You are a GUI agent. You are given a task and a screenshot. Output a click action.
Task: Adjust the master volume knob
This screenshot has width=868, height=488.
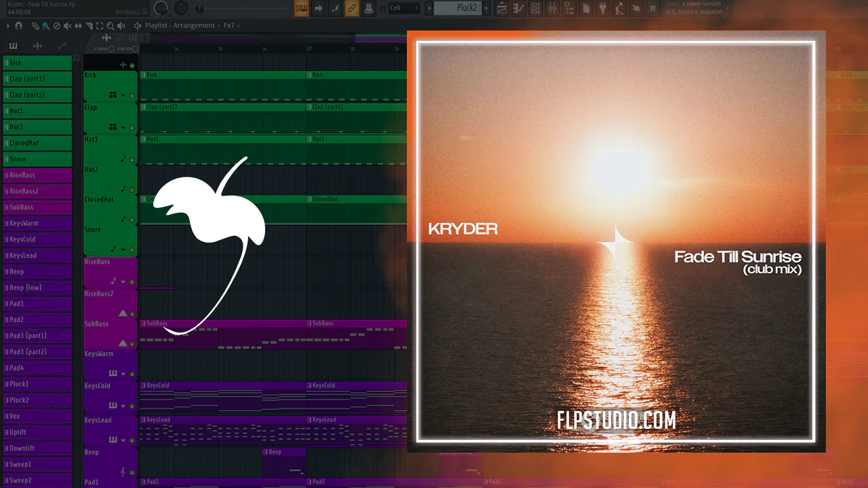click(x=161, y=8)
